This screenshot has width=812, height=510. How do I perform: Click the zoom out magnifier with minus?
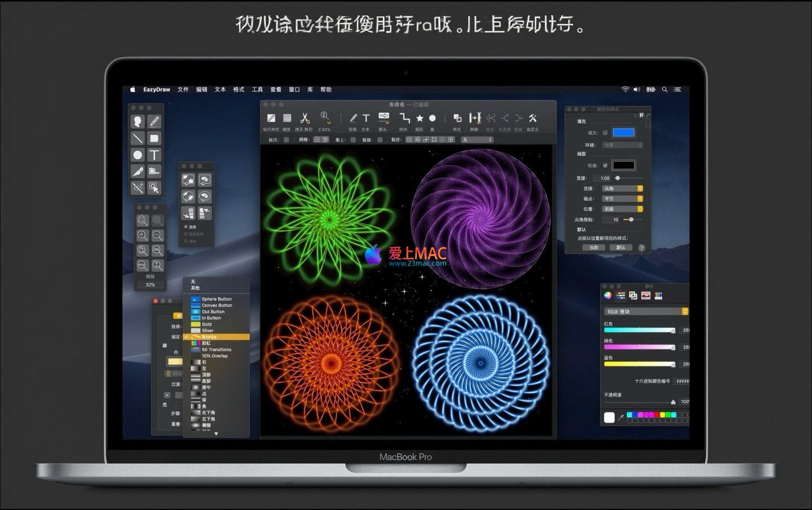[x=157, y=235]
